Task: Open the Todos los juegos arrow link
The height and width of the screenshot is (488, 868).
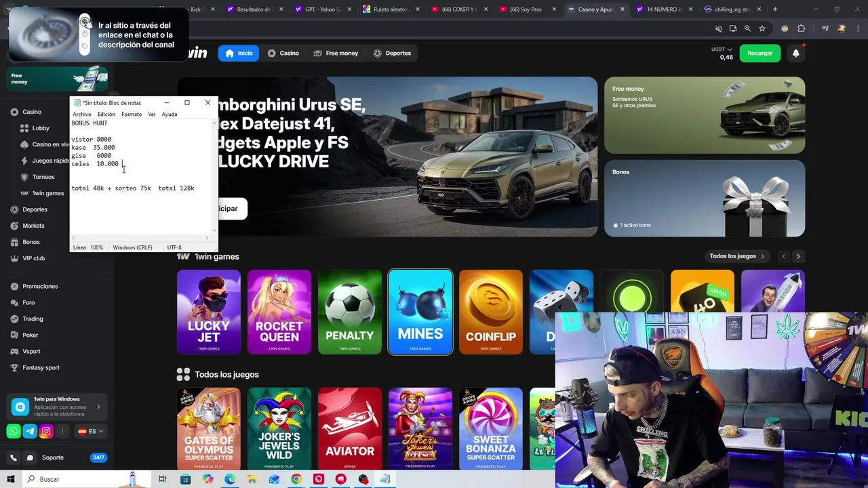Action: [737, 256]
